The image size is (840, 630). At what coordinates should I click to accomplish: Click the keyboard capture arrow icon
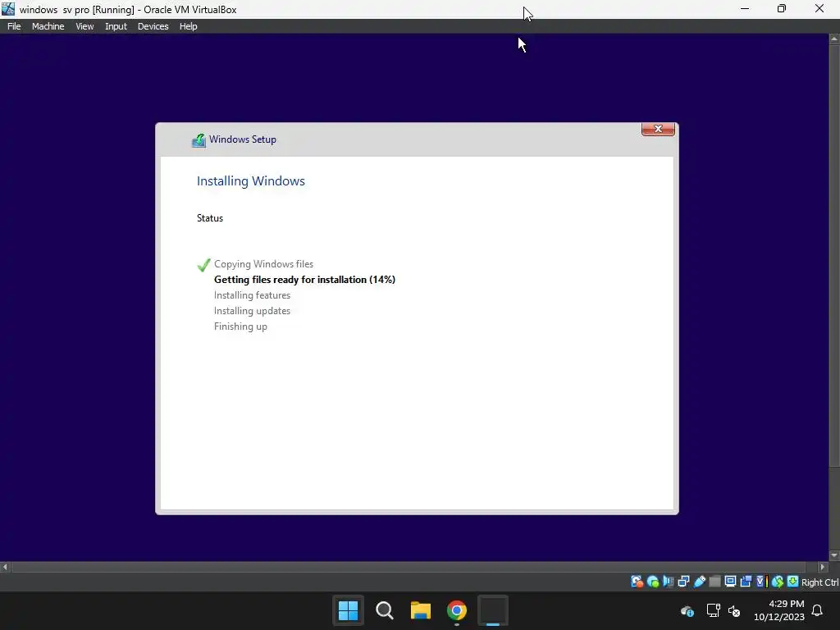pyautogui.click(x=793, y=582)
